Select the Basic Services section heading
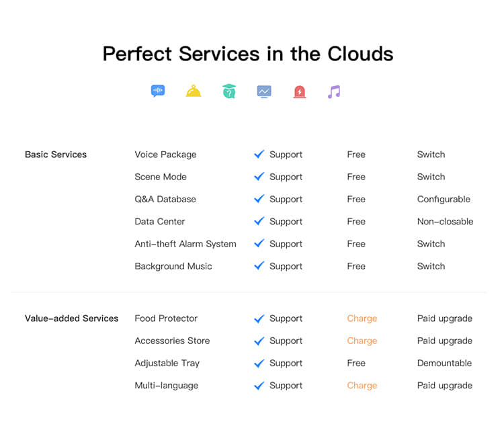Screen dimensions: 504x434 pyautogui.click(x=56, y=155)
